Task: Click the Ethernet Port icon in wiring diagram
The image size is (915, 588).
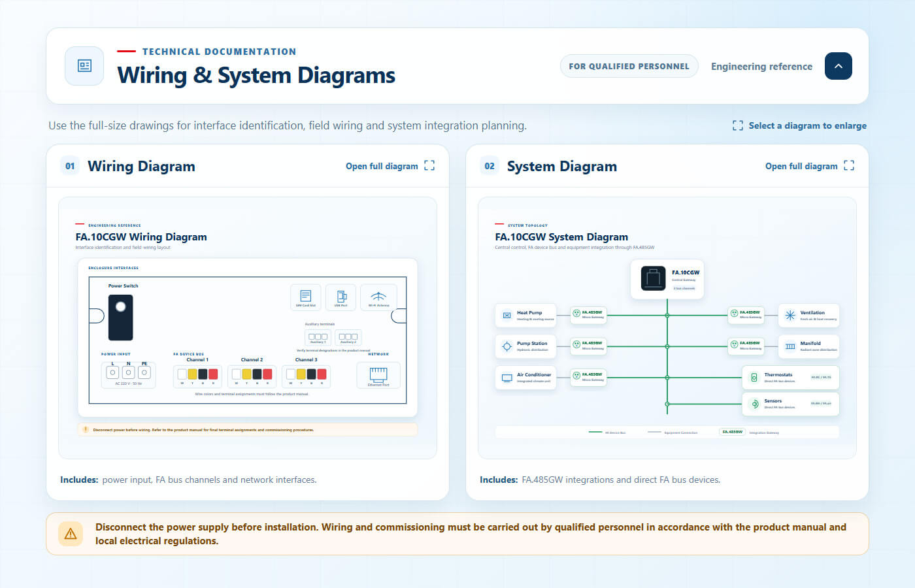Action: point(378,374)
